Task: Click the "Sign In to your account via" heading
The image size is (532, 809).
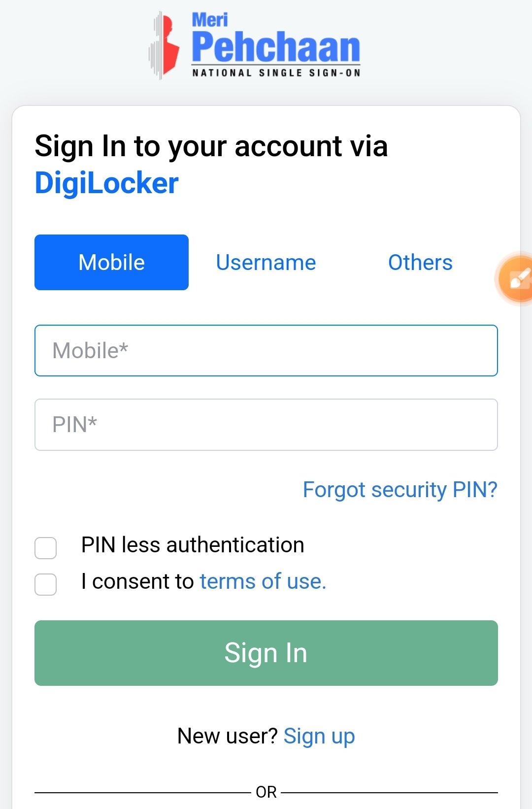Action: pyautogui.click(x=211, y=146)
